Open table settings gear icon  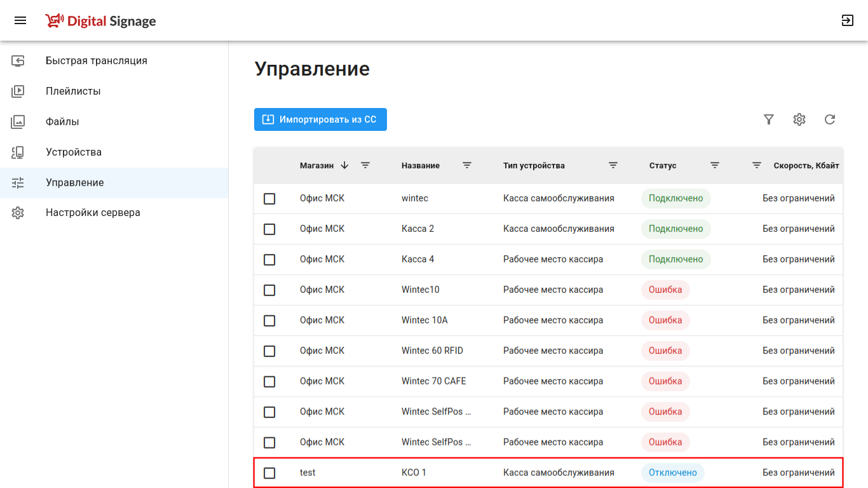[799, 119]
